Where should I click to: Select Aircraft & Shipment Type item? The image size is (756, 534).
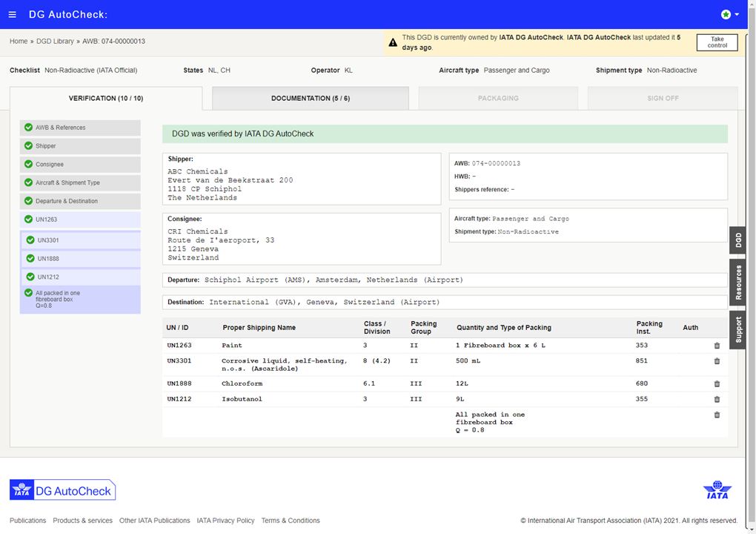pyautogui.click(x=80, y=183)
